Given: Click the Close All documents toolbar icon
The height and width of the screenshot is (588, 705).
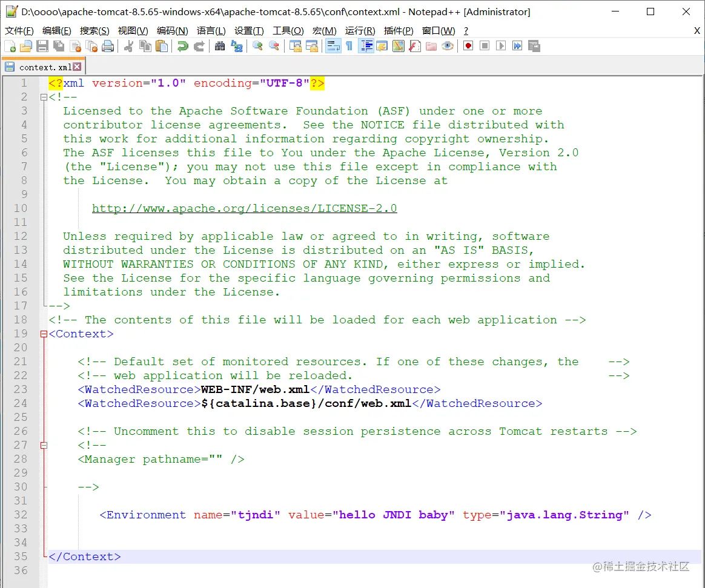Looking at the screenshot, I should [91, 46].
